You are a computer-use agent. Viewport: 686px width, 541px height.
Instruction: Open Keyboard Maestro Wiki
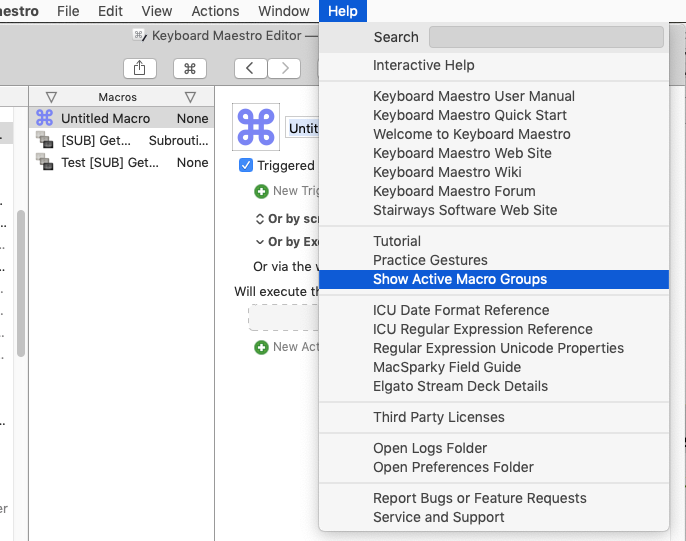(494, 172)
